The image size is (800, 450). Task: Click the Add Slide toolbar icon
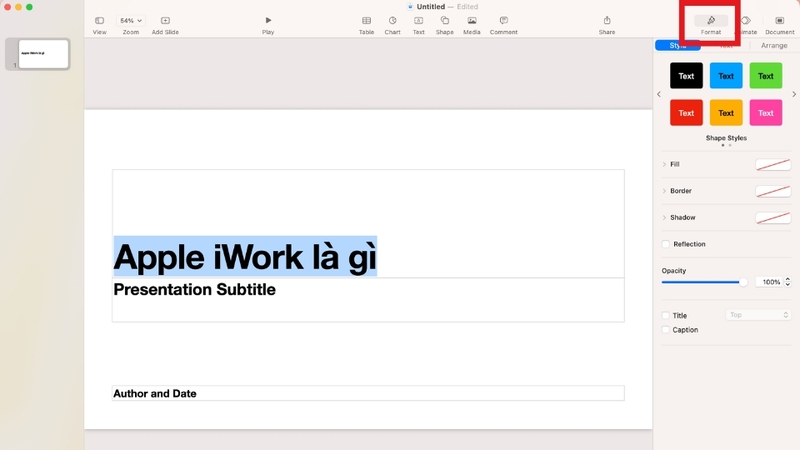[165, 20]
